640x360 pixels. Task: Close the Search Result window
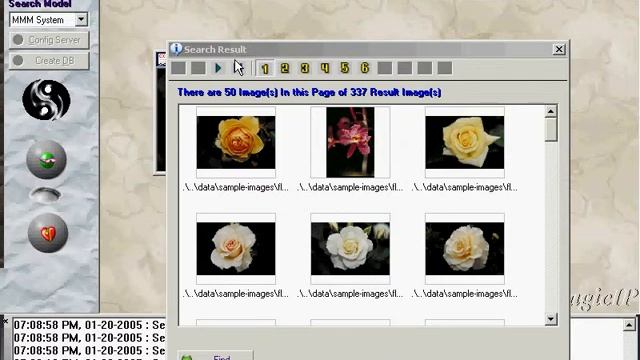click(559, 49)
